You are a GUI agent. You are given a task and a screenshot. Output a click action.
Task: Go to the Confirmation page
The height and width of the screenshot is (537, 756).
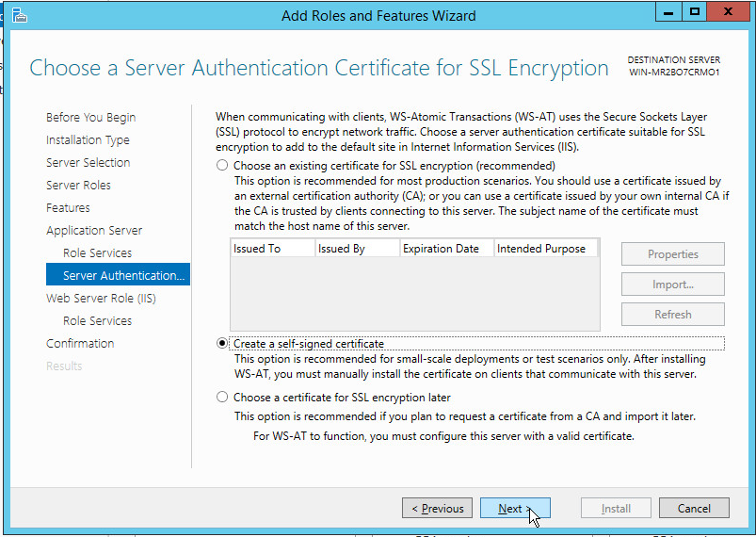[x=80, y=344]
